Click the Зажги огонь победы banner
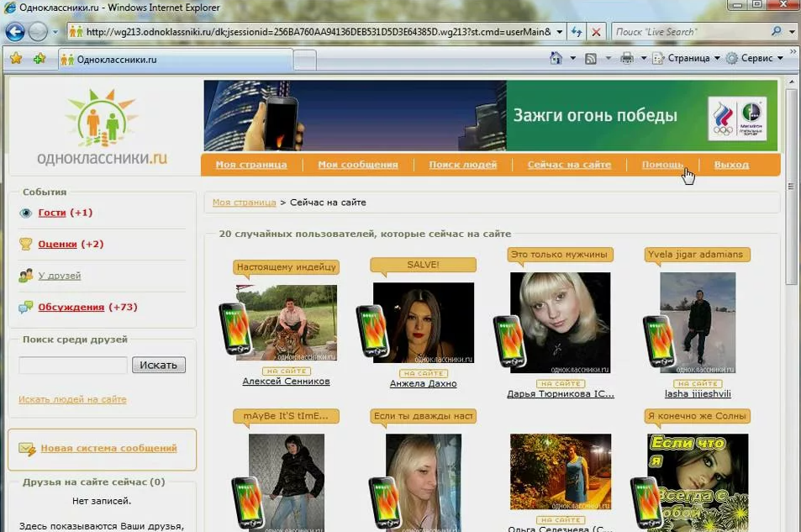Viewport: 801px width, 532px height. pyautogui.click(x=490, y=115)
